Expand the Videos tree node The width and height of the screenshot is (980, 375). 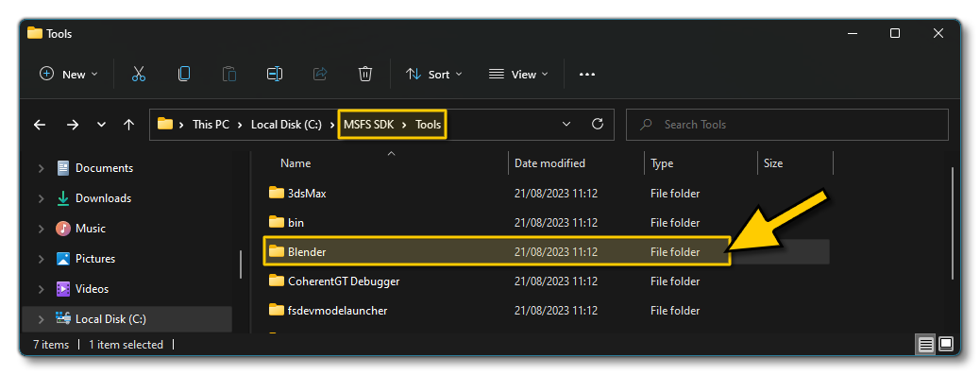42,289
